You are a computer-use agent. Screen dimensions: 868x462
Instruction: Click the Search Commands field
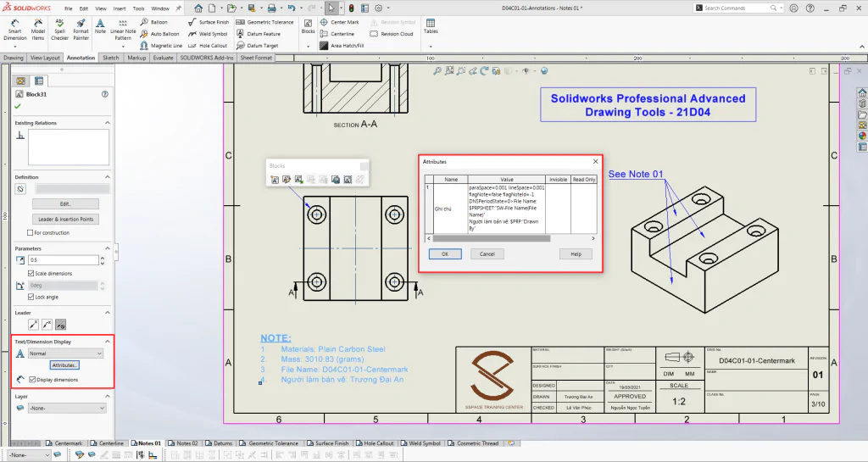click(738, 8)
